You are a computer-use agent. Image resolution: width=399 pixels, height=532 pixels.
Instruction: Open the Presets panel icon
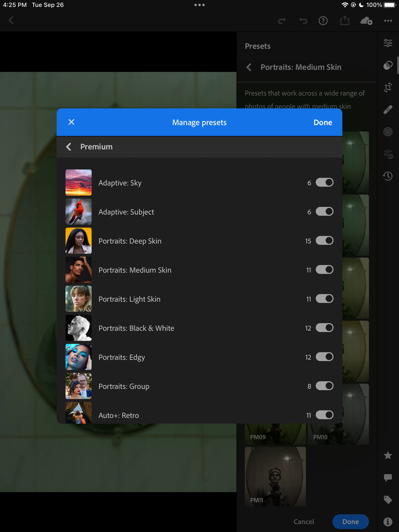(x=388, y=65)
